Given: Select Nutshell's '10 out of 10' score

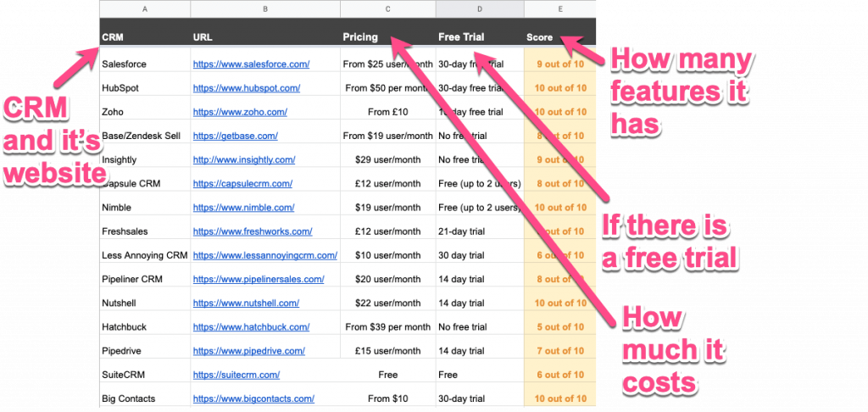Looking at the screenshot, I should (559, 298).
